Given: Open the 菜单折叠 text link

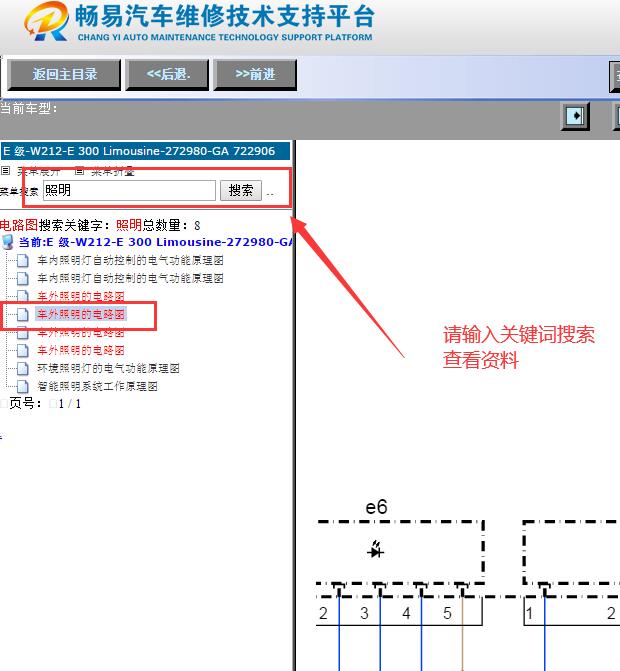Looking at the screenshot, I should [113, 172].
